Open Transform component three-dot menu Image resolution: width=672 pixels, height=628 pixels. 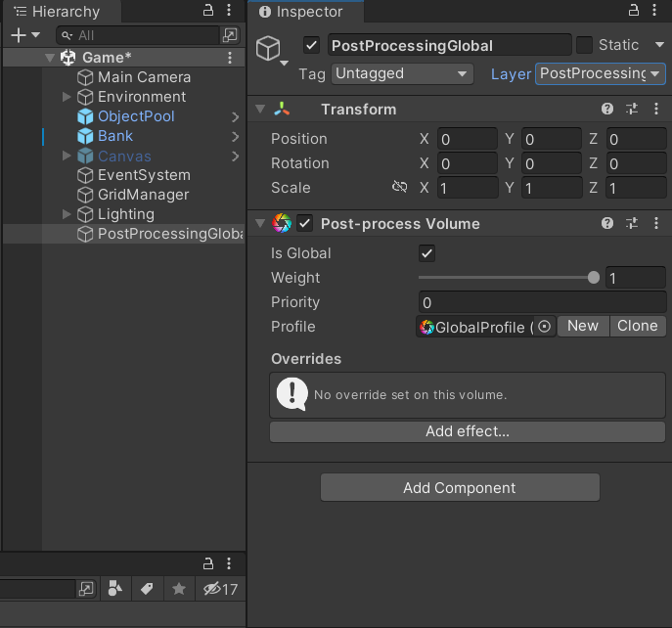coord(656,109)
